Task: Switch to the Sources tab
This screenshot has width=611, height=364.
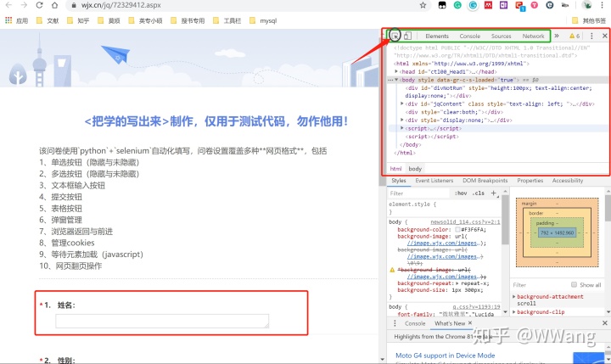Action: 501,36
